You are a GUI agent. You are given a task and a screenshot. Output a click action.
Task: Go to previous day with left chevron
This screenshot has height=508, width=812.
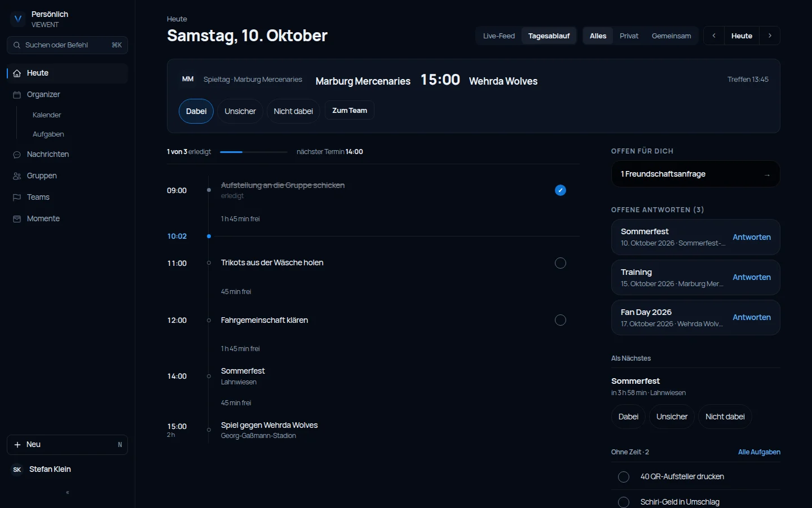coord(714,36)
